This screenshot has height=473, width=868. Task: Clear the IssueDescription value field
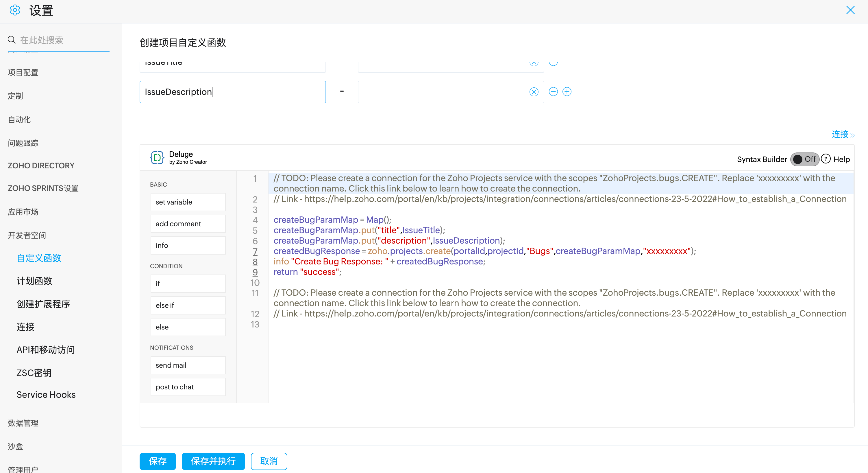(x=534, y=92)
